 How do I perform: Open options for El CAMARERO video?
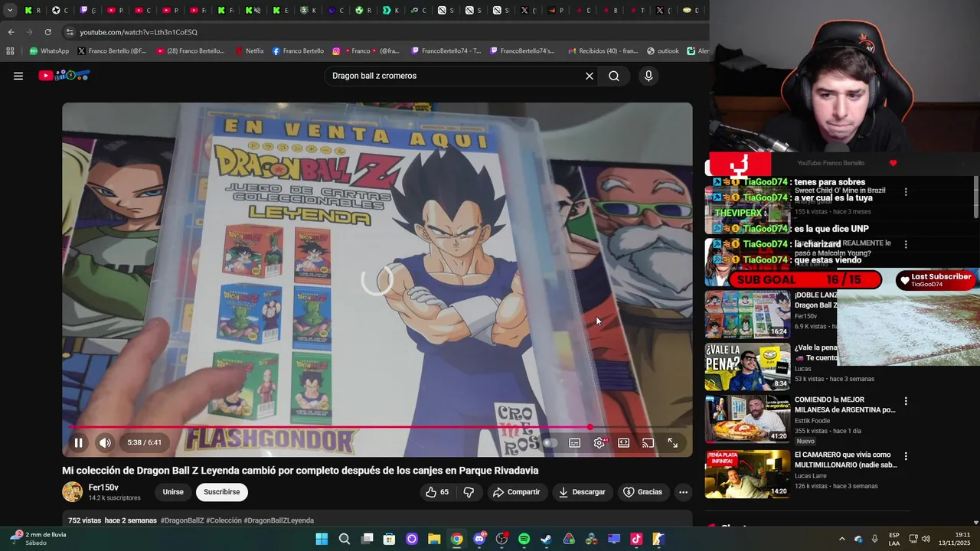[906, 456]
